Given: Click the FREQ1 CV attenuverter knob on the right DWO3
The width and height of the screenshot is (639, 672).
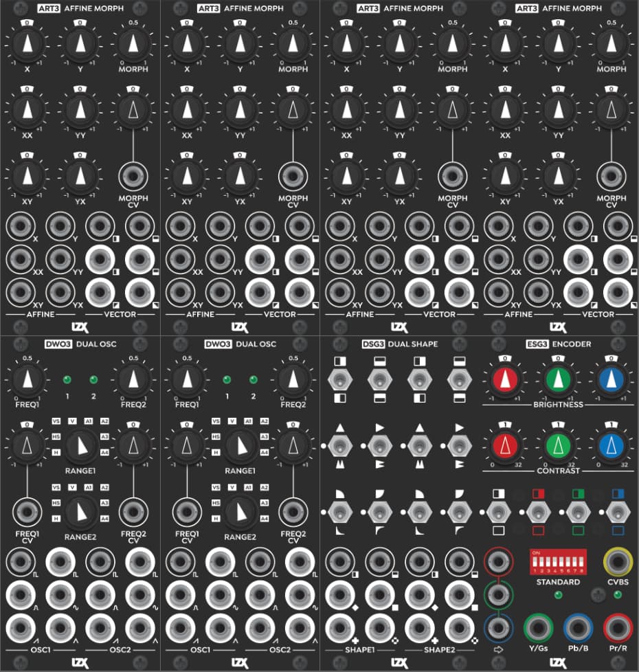Looking at the screenshot, I should (187, 446).
